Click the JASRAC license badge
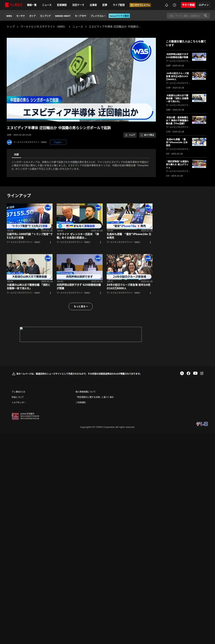The height and width of the screenshot is (644, 215). click(x=16, y=416)
